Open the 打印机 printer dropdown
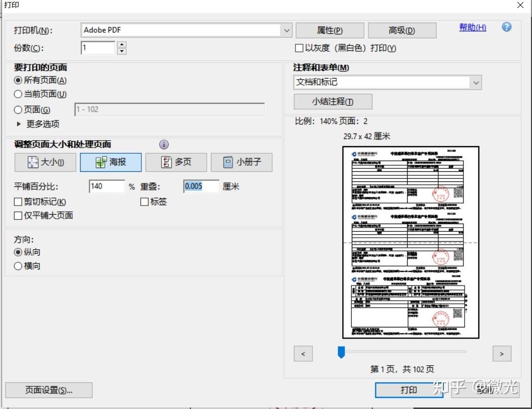 click(x=286, y=30)
